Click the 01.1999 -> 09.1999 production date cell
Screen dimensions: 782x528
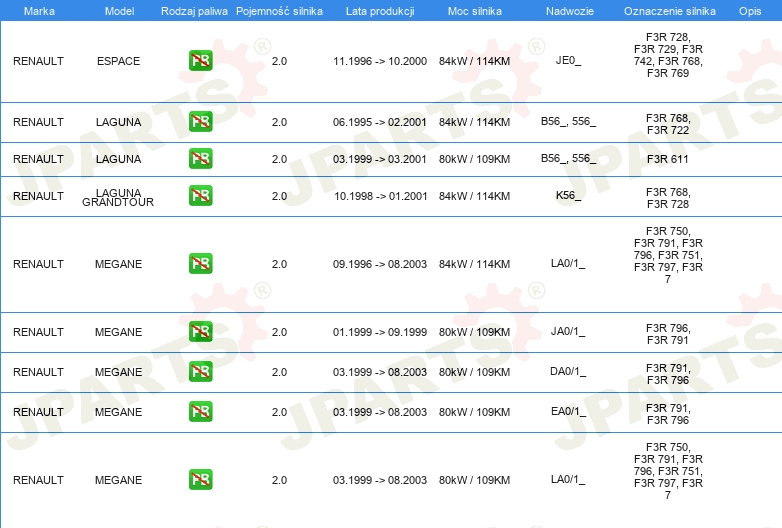pyautogui.click(x=379, y=332)
